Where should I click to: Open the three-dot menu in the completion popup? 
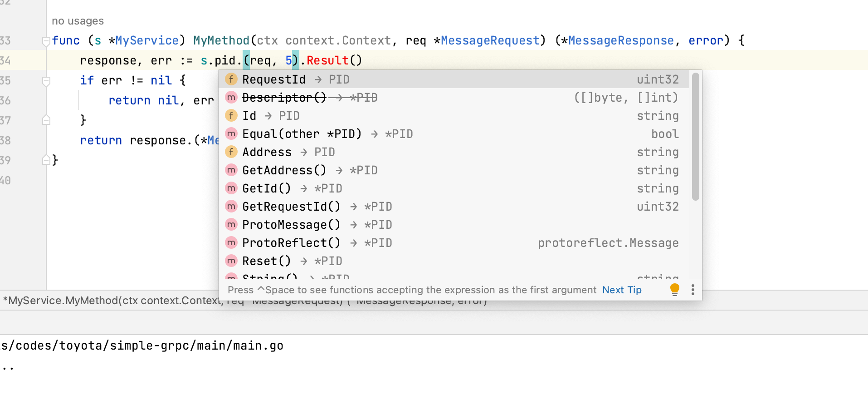(692, 290)
